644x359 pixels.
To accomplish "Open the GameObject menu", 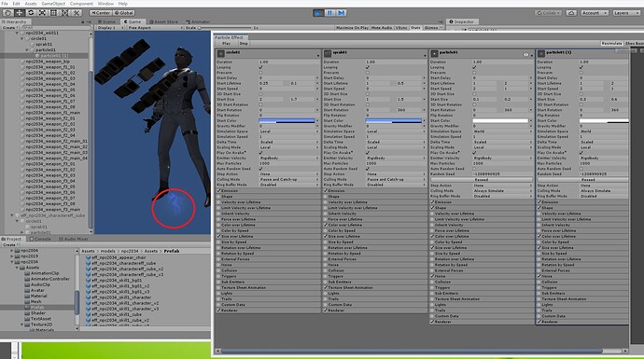I will (x=53, y=4).
